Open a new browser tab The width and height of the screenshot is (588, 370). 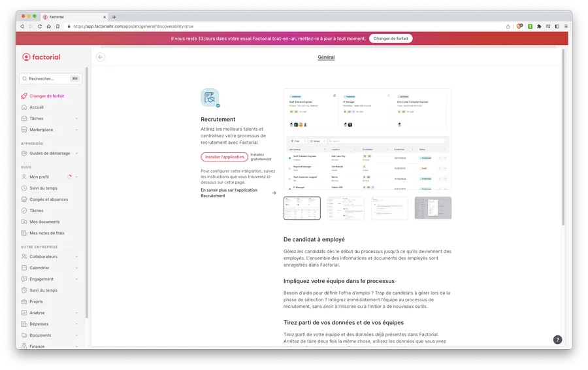114,17
